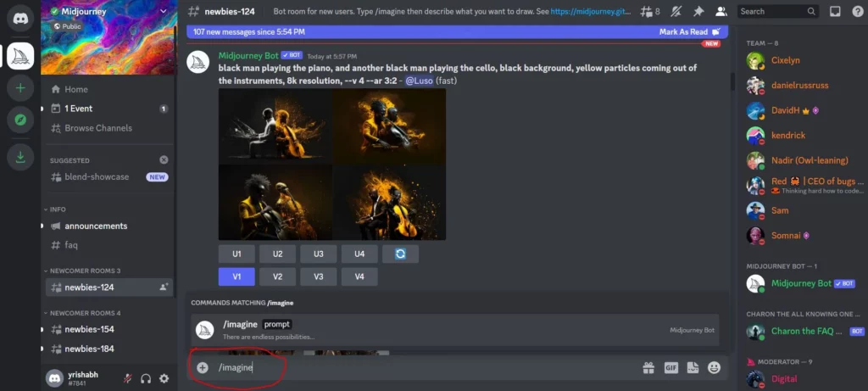The height and width of the screenshot is (391, 868).
Task: Click the U4 upscale button
Action: [359, 254]
